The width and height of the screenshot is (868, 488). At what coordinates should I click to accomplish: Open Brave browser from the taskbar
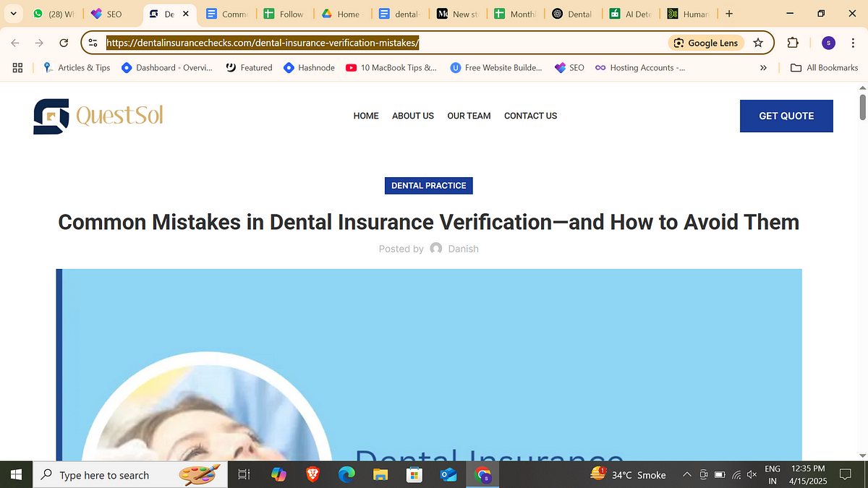312,475
